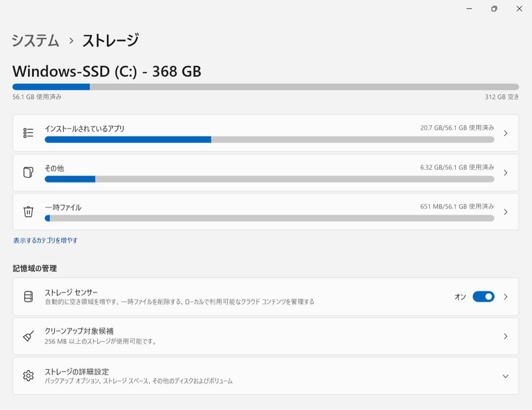Open クリーンアップ対象候補 settings
The width and height of the screenshot is (532, 410).
[266, 336]
